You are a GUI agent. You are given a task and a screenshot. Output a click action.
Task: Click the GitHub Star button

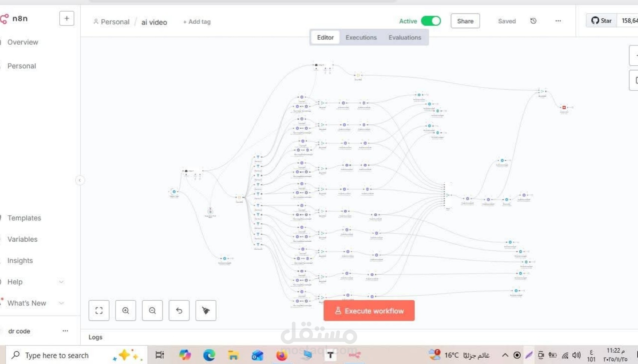(601, 21)
